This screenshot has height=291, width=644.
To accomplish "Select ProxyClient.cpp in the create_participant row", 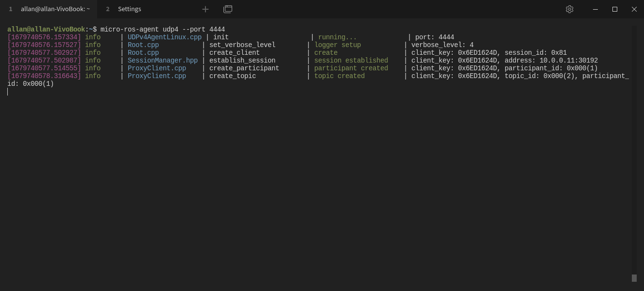I will pyautogui.click(x=156, y=68).
